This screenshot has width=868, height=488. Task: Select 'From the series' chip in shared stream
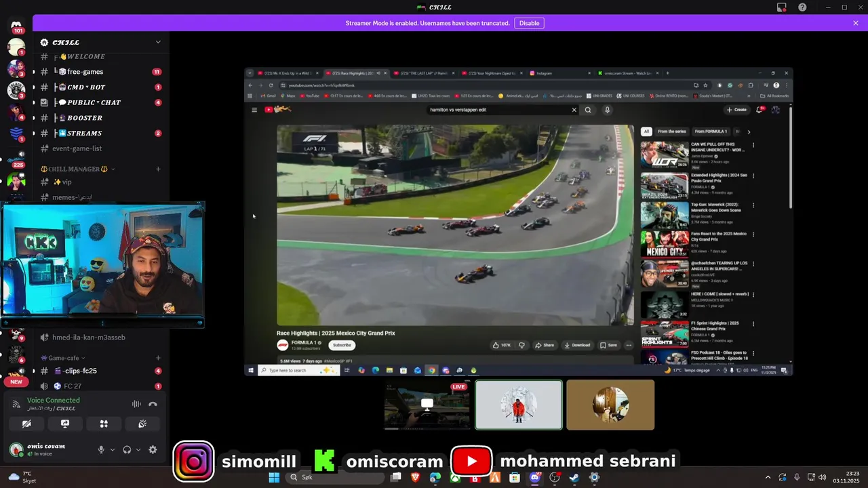(672, 131)
